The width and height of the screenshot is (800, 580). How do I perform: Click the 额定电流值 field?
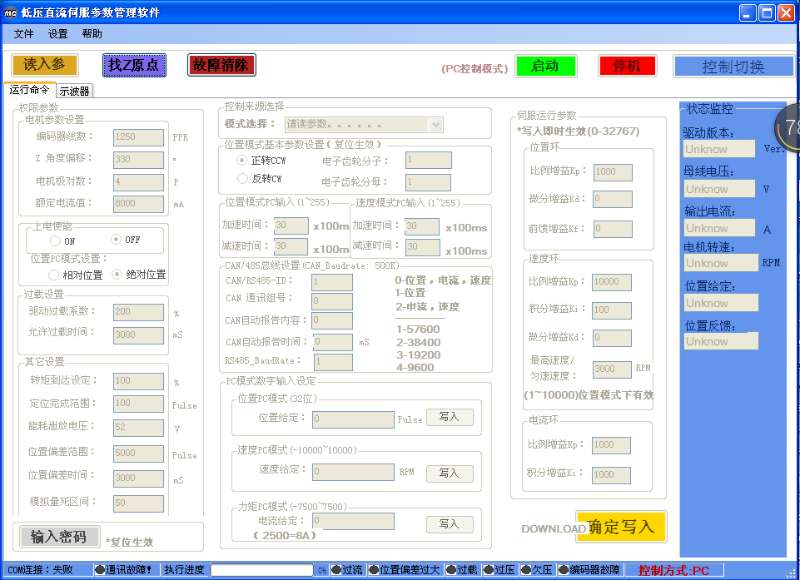[138, 204]
